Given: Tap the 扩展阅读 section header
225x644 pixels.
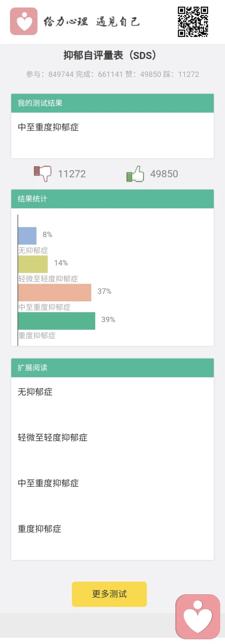Looking at the screenshot, I should 112,368.
